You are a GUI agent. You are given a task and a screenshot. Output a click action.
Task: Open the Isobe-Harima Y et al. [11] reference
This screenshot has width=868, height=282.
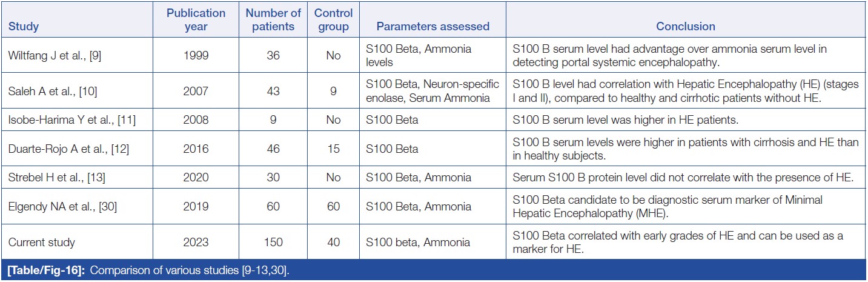click(72, 120)
